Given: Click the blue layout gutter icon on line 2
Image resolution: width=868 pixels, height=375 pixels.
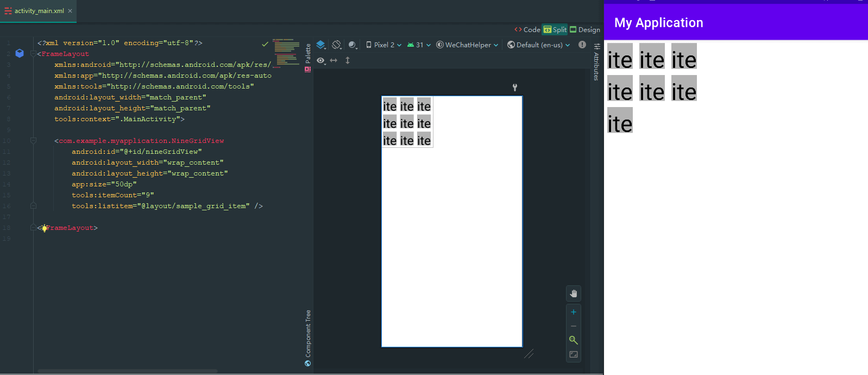Looking at the screenshot, I should [20, 53].
